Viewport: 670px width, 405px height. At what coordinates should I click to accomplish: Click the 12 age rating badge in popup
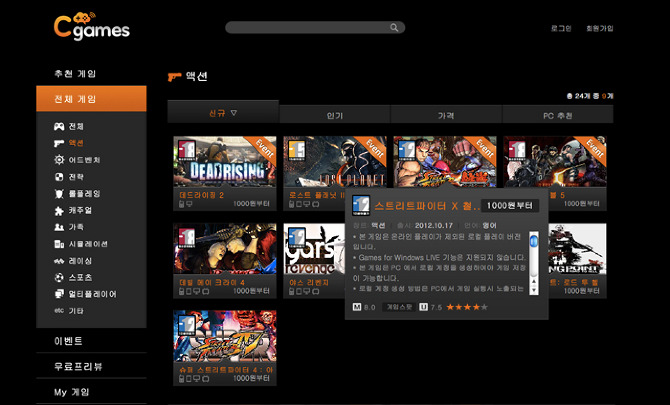[x=361, y=205]
